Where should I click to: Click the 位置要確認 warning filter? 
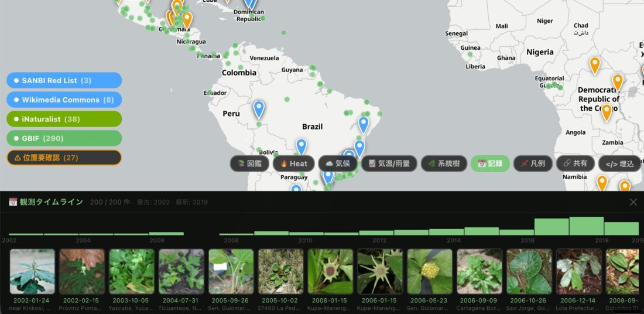coord(64,158)
